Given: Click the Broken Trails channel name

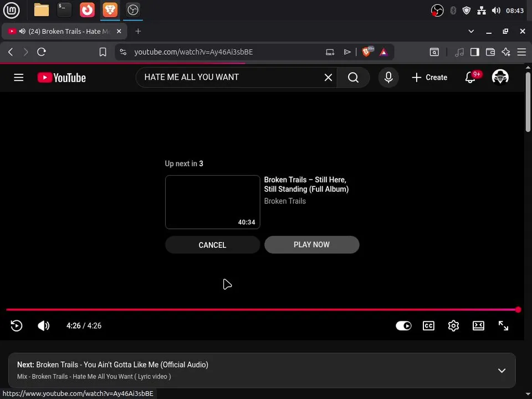Looking at the screenshot, I should click(x=285, y=201).
